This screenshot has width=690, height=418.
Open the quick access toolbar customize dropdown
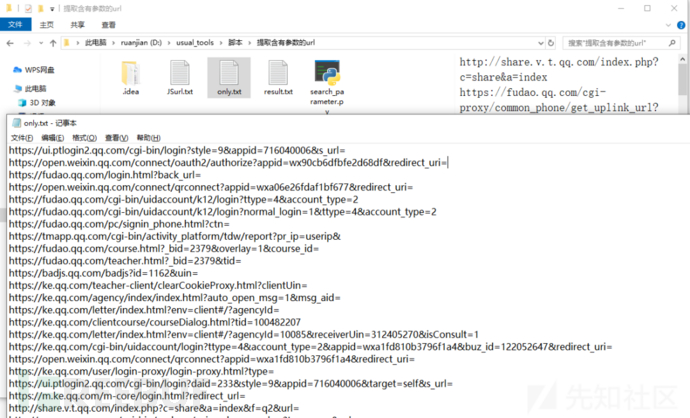coord(52,8)
